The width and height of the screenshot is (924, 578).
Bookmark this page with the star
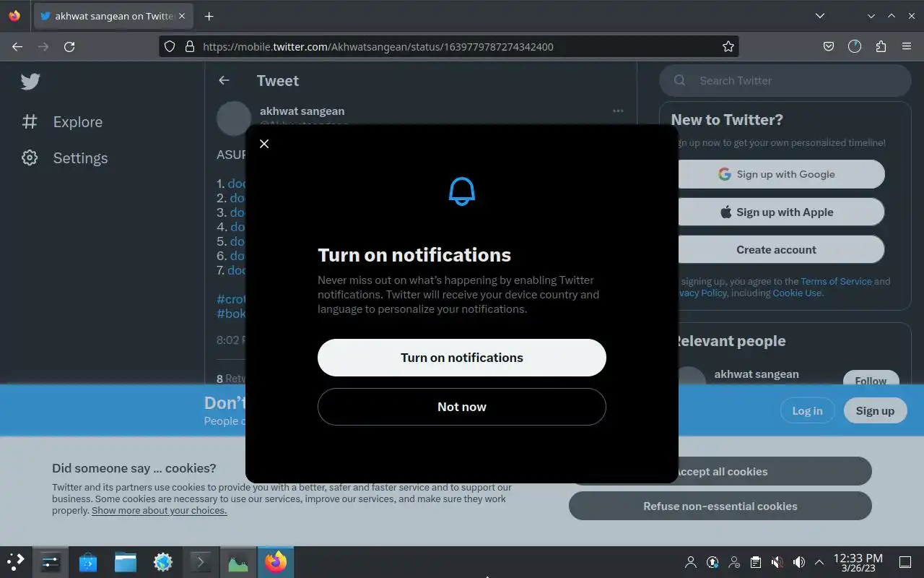(728, 46)
